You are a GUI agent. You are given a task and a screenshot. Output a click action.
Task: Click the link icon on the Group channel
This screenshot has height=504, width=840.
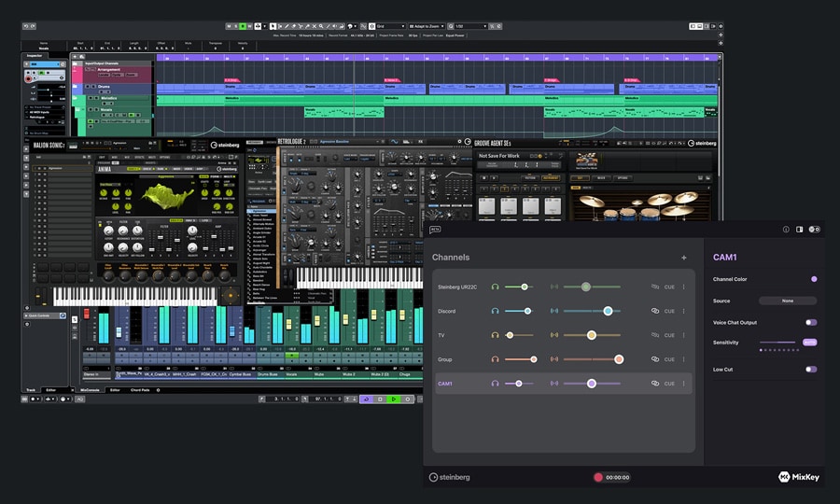655,359
